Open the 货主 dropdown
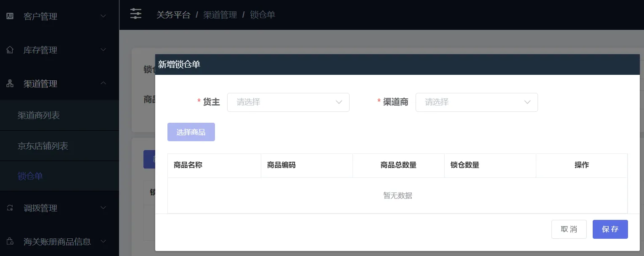The height and width of the screenshot is (256, 644). (288, 102)
